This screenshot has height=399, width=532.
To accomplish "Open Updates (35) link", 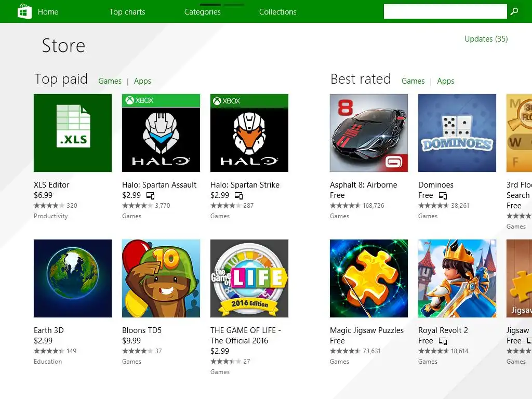I will pos(486,39).
